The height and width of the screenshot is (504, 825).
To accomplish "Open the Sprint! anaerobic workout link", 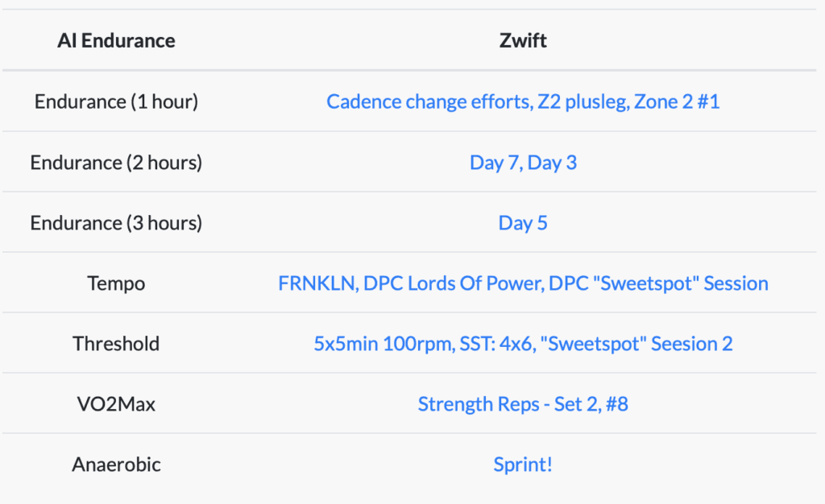I will (x=523, y=465).
